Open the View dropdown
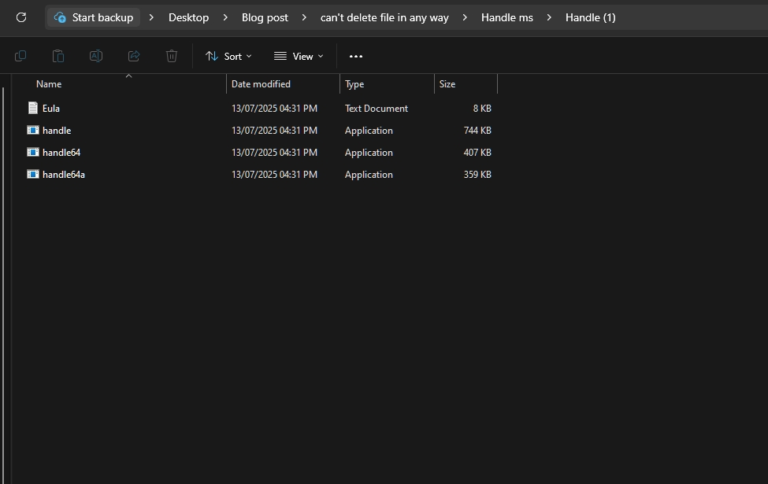 click(x=299, y=56)
